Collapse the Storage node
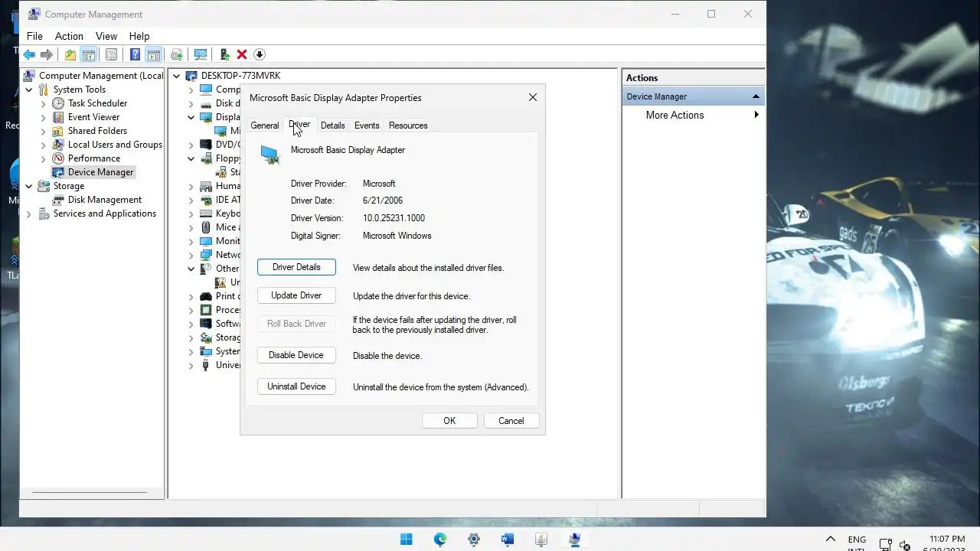The width and height of the screenshot is (980, 551). (x=29, y=186)
